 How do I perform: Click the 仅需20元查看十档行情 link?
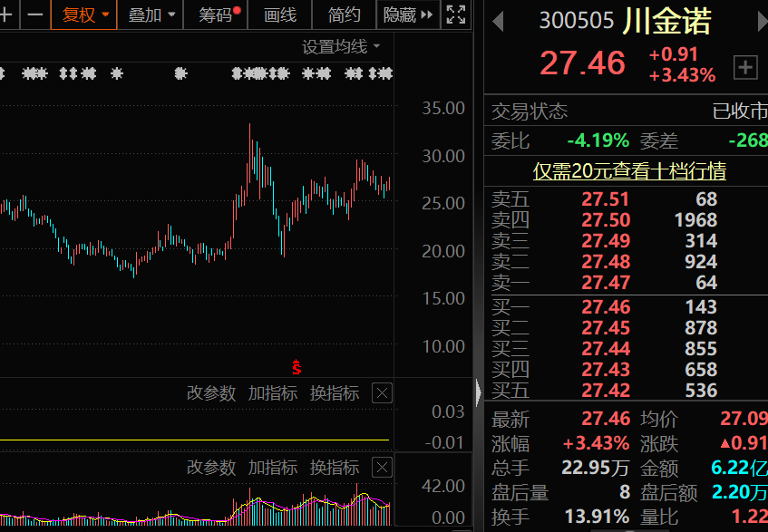(628, 170)
